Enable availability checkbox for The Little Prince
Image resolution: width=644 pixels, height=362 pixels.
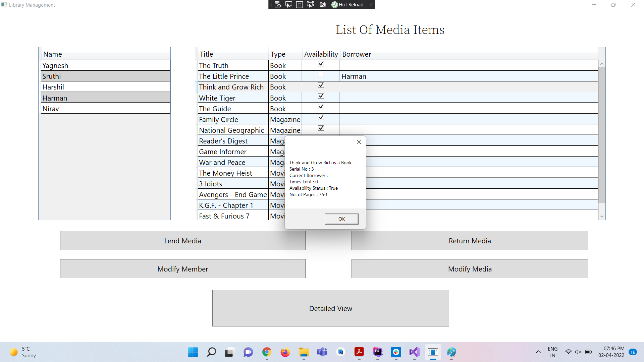tap(321, 74)
